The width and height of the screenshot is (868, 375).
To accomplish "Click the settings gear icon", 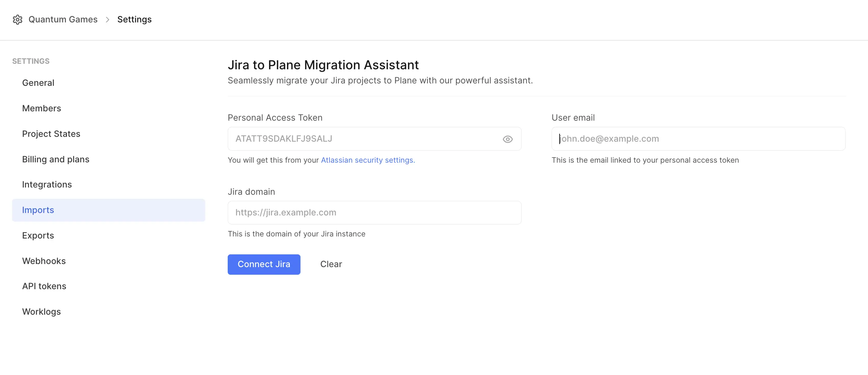I will click(17, 19).
